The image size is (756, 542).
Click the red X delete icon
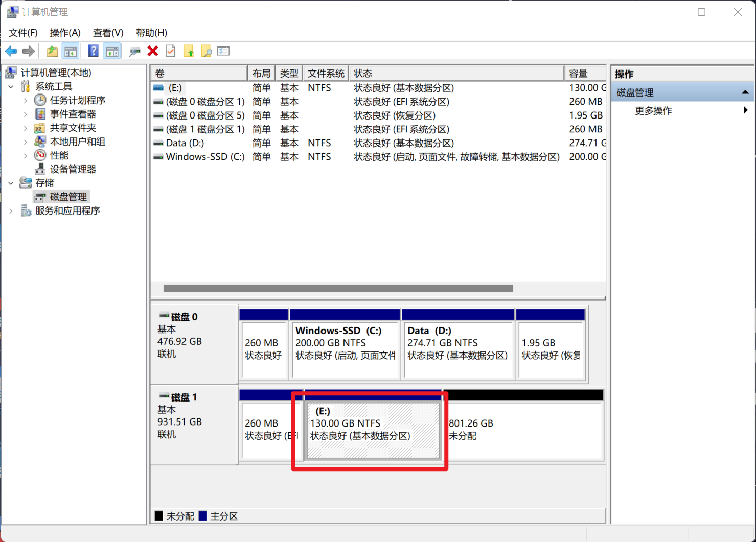(x=153, y=51)
